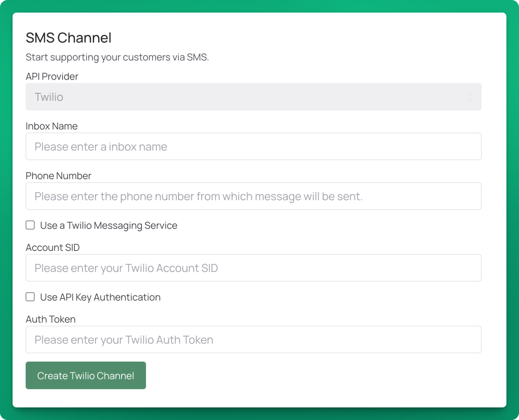Screen dimensions: 519x420
Task: Click the 'Use a Twilio Messaging Service' label text
Action: point(109,226)
